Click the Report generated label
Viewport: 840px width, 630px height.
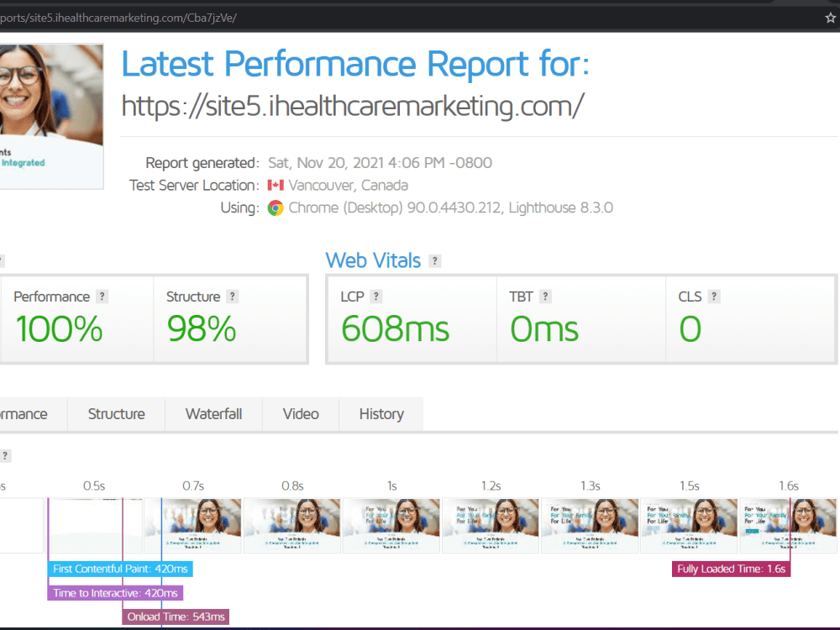coord(202,163)
